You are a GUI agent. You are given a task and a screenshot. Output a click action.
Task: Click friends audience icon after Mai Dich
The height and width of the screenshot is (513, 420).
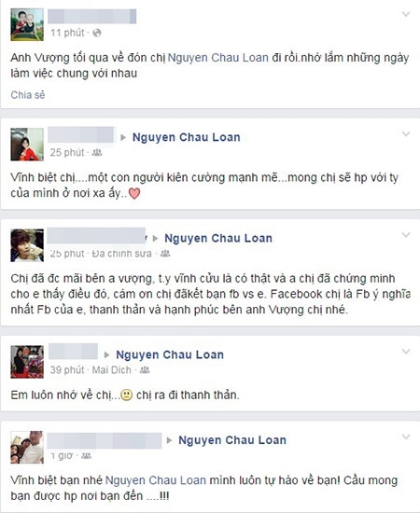pyautogui.click(x=145, y=370)
